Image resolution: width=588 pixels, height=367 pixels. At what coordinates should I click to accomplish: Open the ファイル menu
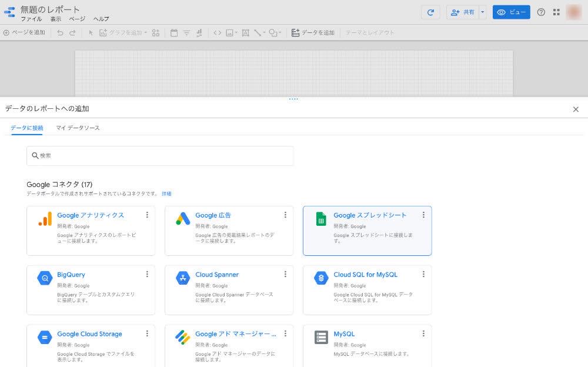point(31,19)
